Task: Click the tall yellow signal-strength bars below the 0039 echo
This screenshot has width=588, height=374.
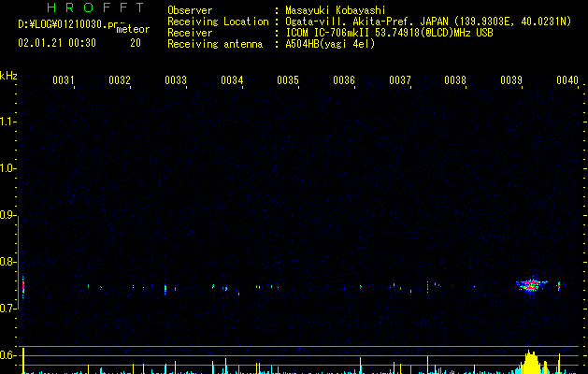Action: pyautogui.click(x=531, y=362)
